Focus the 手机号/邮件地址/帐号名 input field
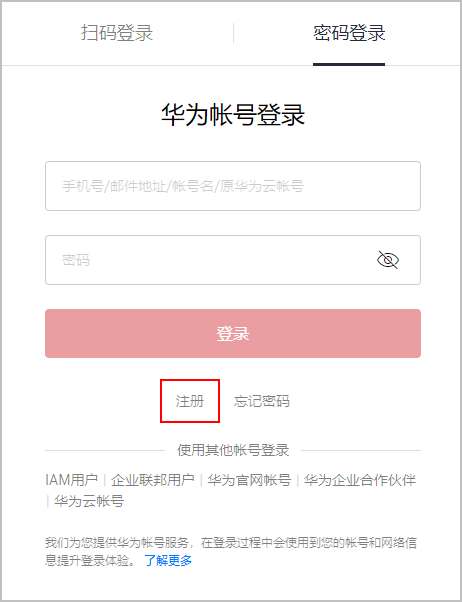 233,186
